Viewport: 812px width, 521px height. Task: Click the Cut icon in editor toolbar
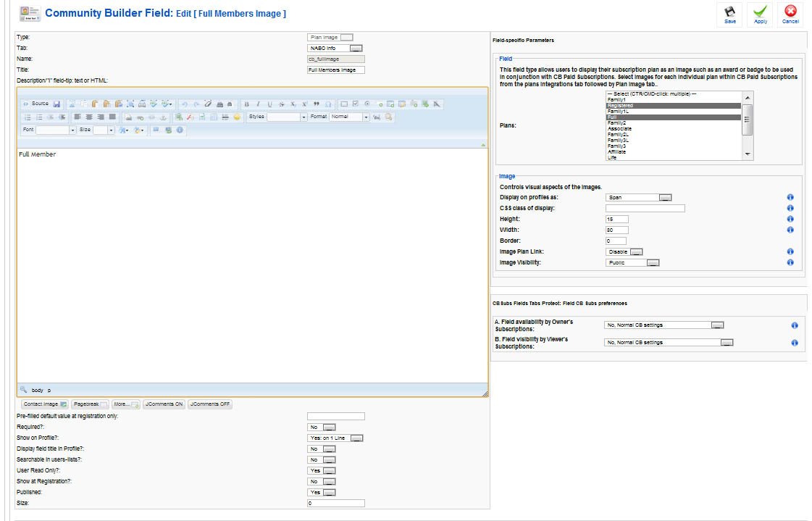(72, 104)
